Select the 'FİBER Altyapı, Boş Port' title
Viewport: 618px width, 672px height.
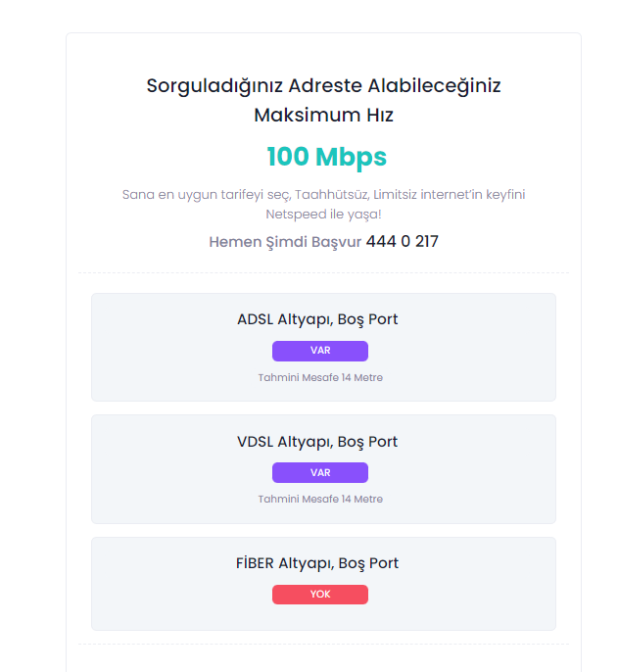coord(317,563)
